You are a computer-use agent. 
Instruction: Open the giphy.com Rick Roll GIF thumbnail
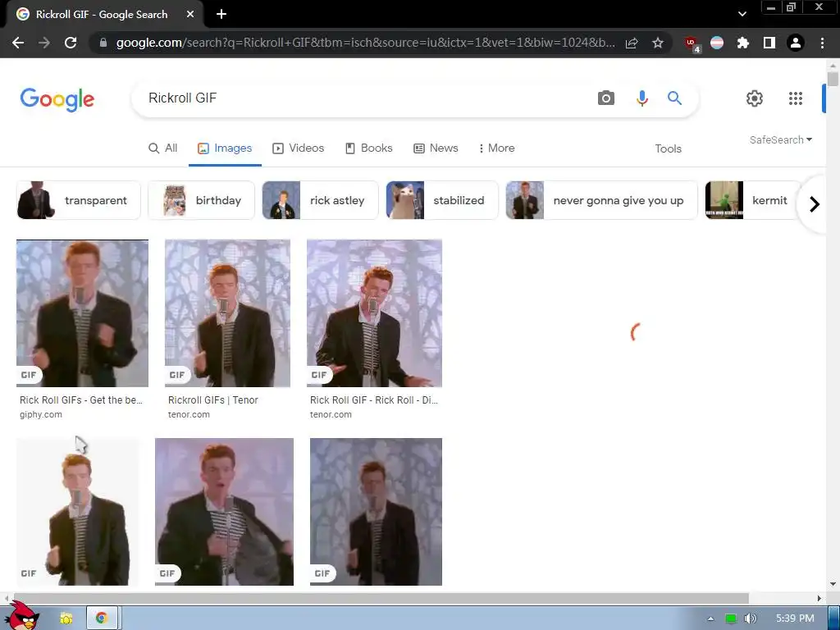coord(82,313)
